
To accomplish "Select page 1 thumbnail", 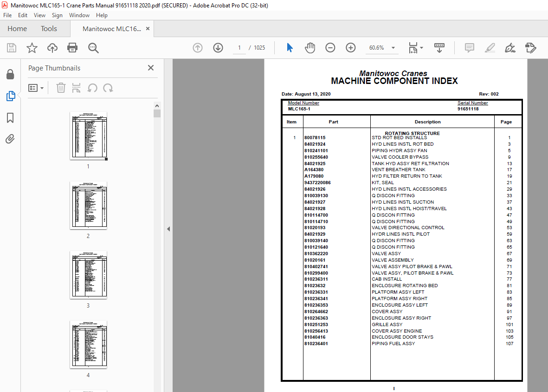I will (89, 135).
